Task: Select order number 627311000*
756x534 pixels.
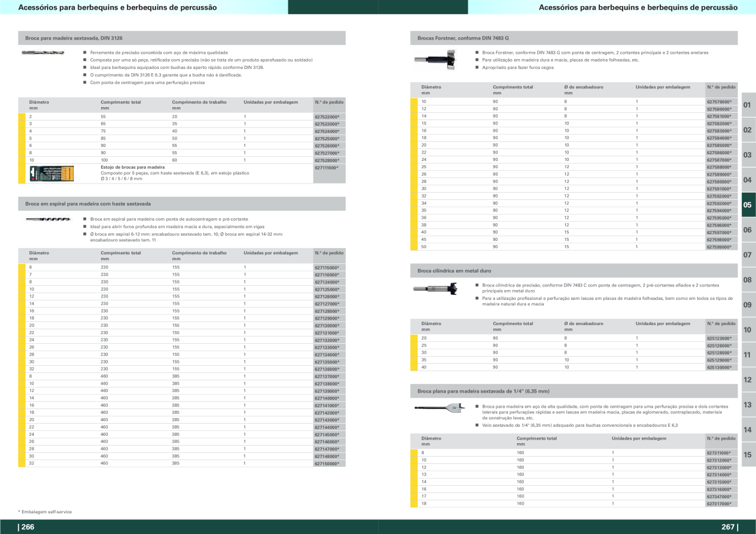Action: (x=719, y=453)
